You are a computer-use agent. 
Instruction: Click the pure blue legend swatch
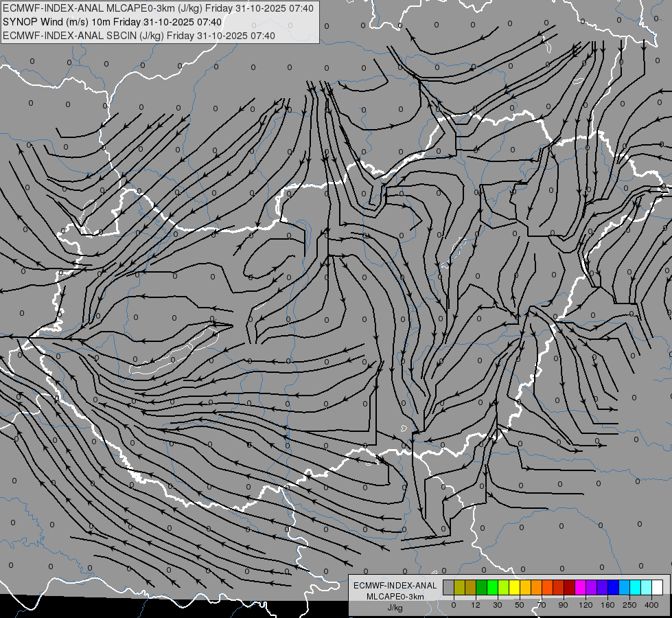[613, 587]
